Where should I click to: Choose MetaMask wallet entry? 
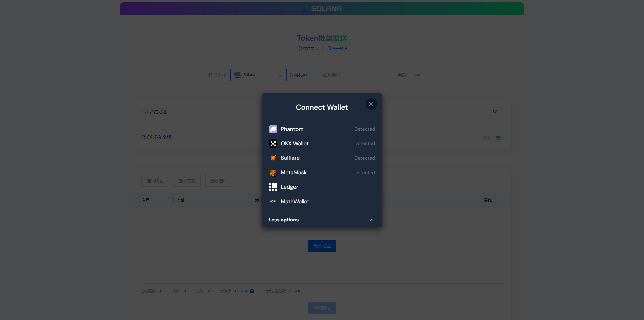[x=322, y=173]
